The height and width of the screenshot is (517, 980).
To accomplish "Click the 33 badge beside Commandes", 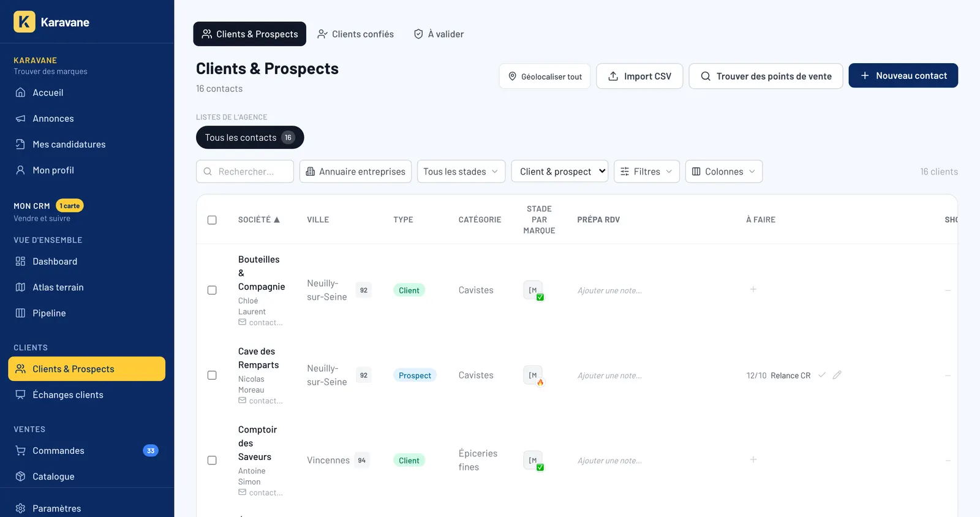I will pyautogui.click(x=151, y=451).
